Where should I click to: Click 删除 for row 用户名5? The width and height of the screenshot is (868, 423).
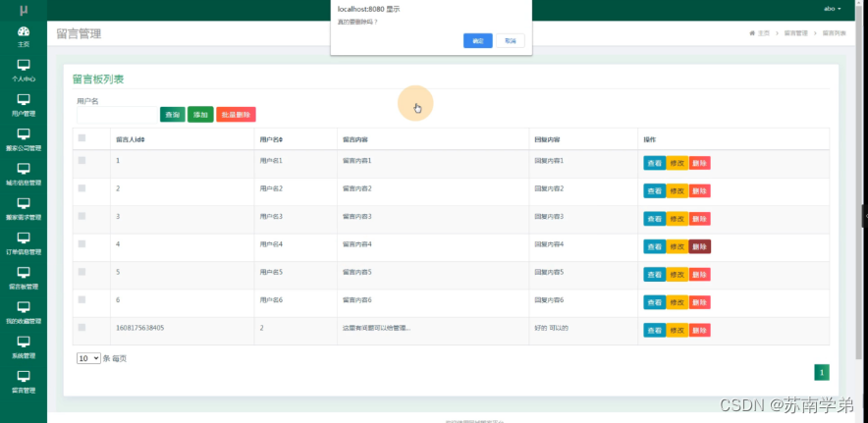(700, 275)
